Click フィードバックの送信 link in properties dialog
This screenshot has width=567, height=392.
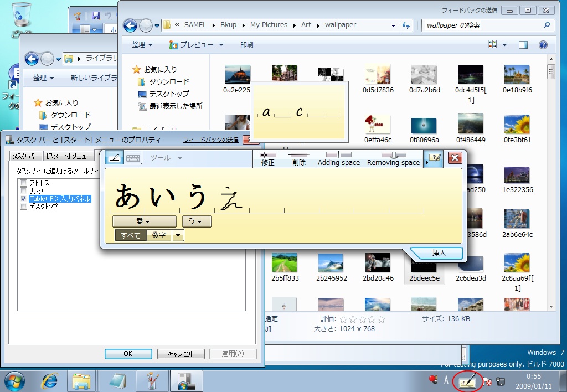[x=211, y=140]
